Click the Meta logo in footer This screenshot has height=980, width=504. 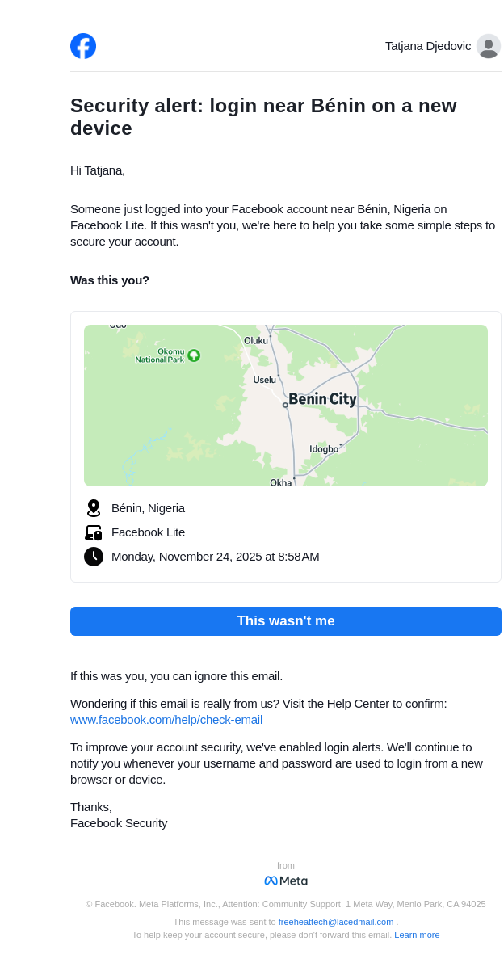[x=286, y=881]
